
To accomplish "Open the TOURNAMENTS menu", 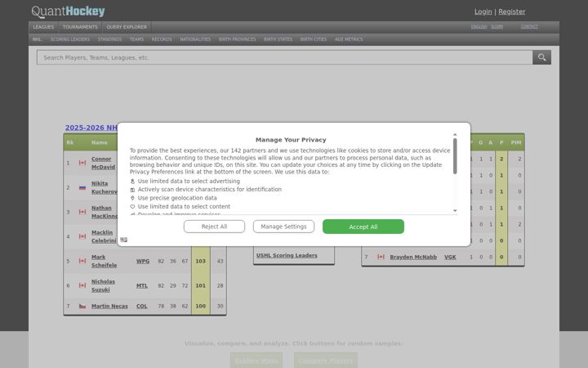I will click(x=80, y=27).
